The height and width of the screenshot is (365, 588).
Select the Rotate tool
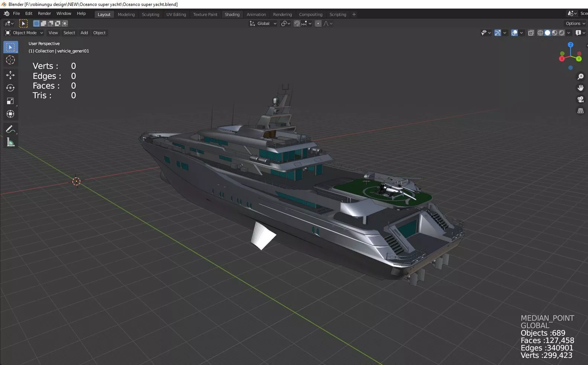pos(10,88)
